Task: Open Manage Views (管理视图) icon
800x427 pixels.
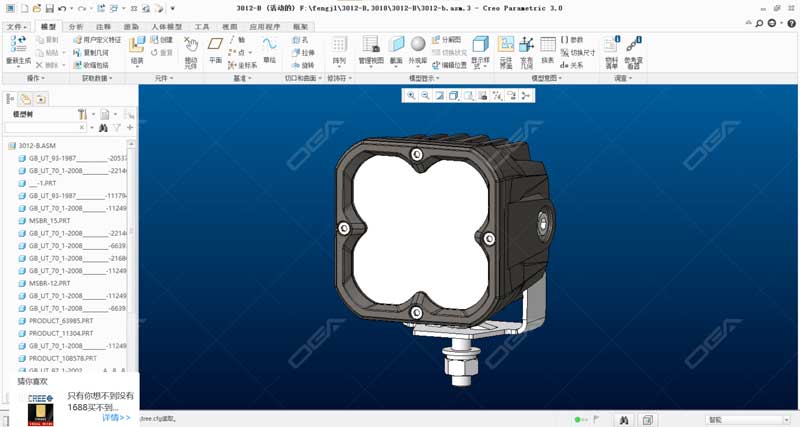Action: [371, 44]
